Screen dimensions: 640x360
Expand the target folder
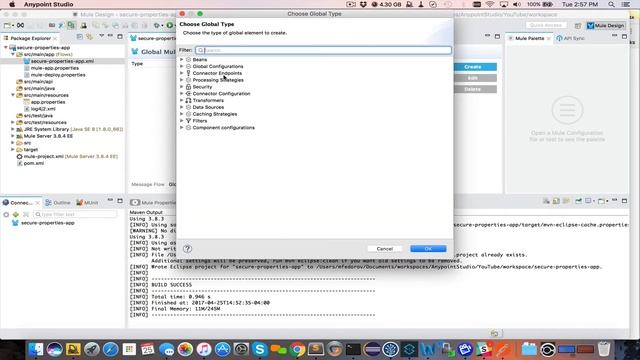point(13,150)
